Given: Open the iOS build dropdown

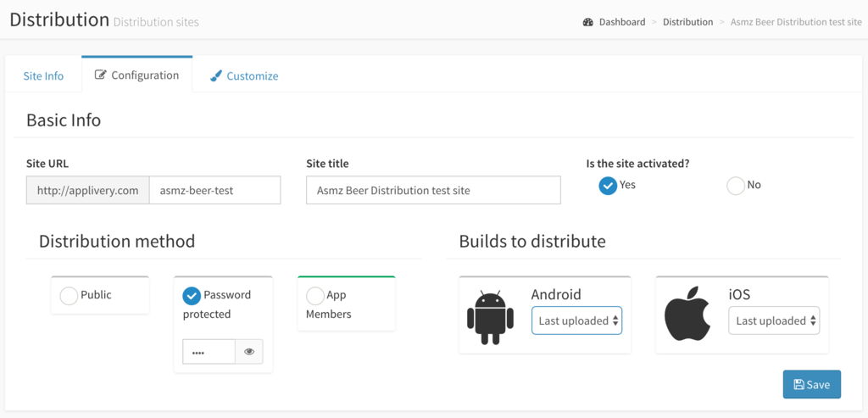Looking at the screenshot, I should click(774, 320).
